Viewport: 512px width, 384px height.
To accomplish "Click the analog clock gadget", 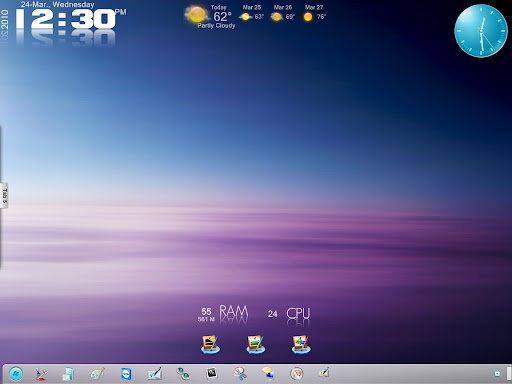I will pyautogui.click(x=481, y=31).
